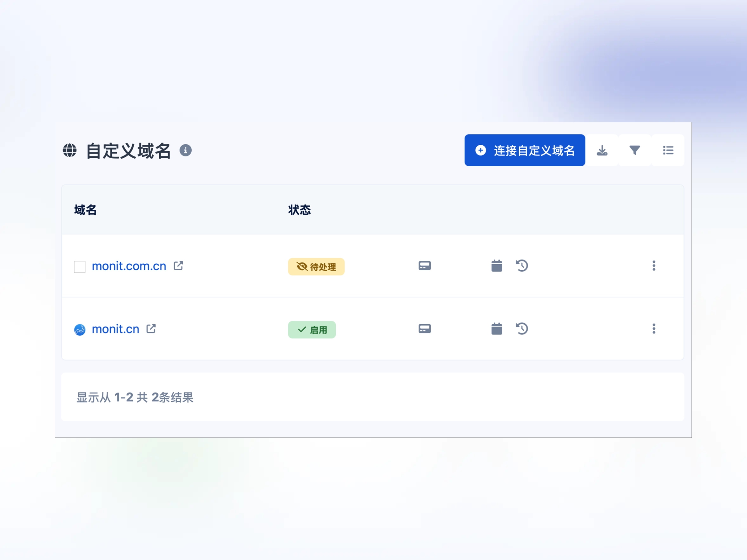Open the kebab menu for monit.cn row
Image resolution: width=747 pixels, height=560 pixels.
[654, 329]
